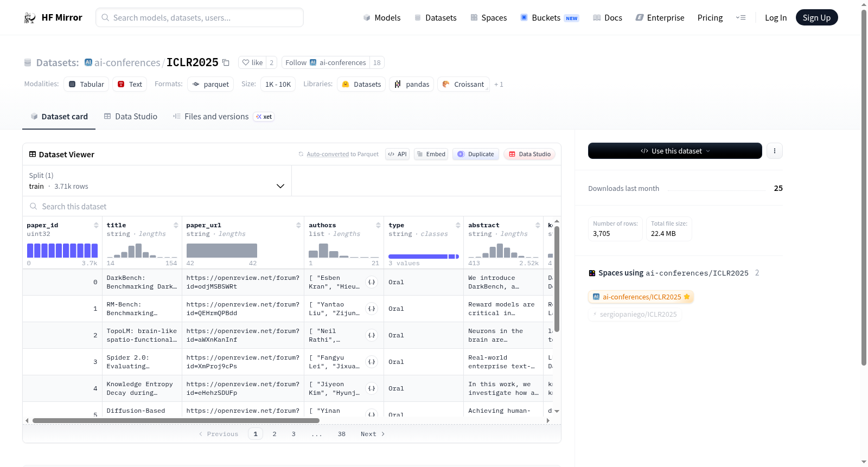The height and width of the screenshot is (467, 868).
Task: Go to Spaces in the top navigation
Action: (488, 18)
